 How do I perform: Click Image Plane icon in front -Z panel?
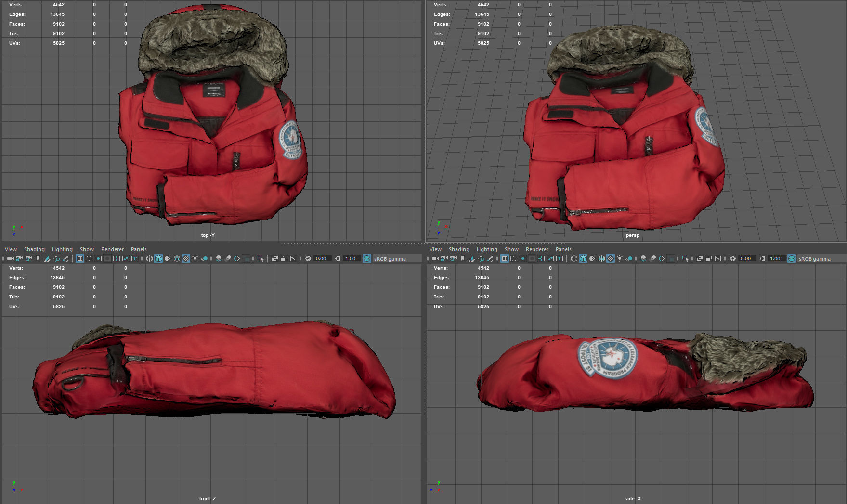(47, 258)
